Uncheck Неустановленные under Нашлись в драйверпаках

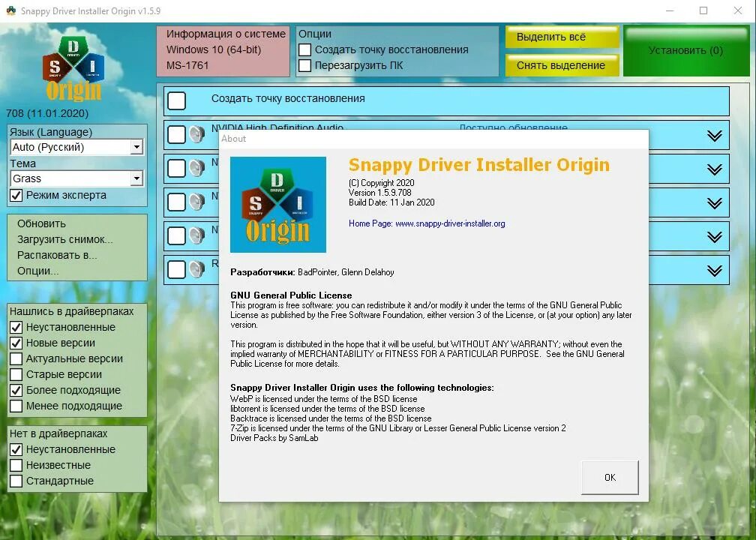16,327
